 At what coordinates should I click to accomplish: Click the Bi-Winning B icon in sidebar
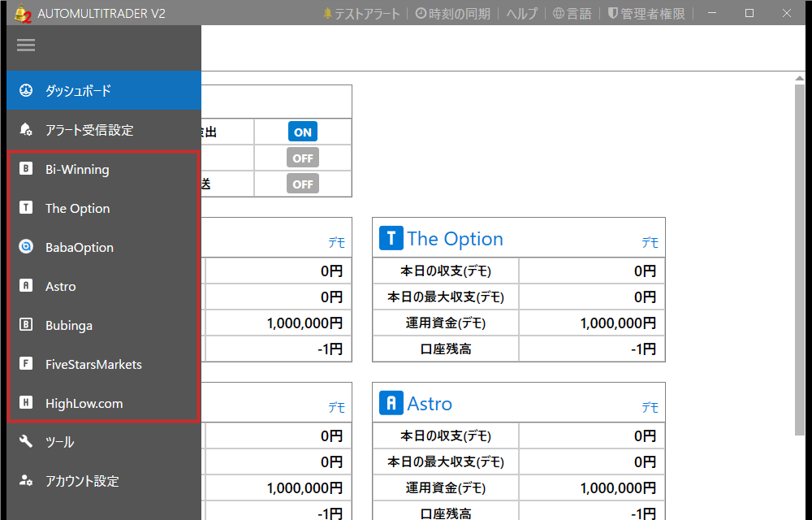tap(26, 168)
